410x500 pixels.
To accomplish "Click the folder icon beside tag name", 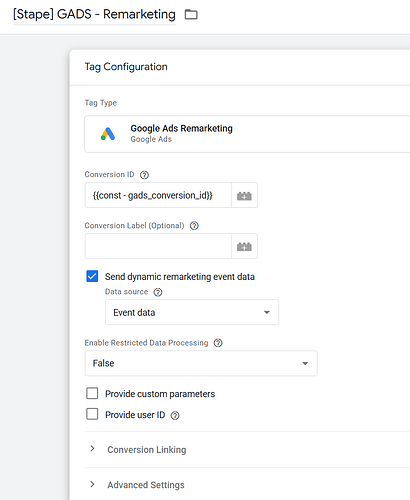I will point(191,14).
